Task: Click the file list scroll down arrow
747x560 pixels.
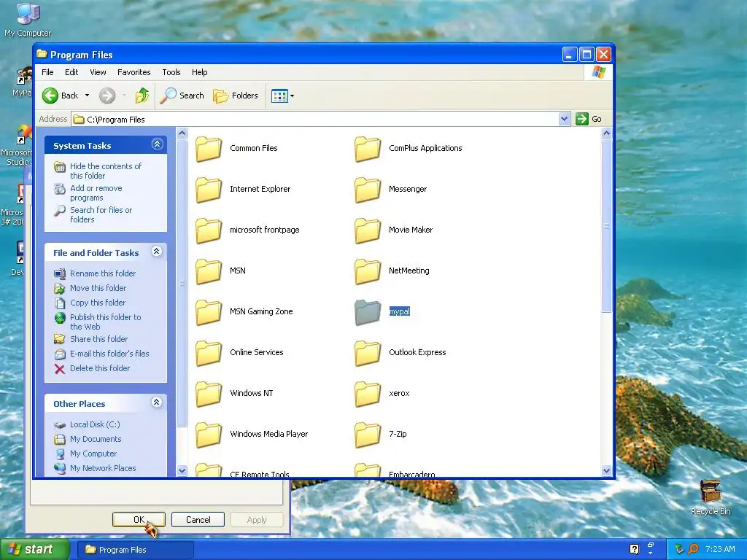Action: (606, 471)
